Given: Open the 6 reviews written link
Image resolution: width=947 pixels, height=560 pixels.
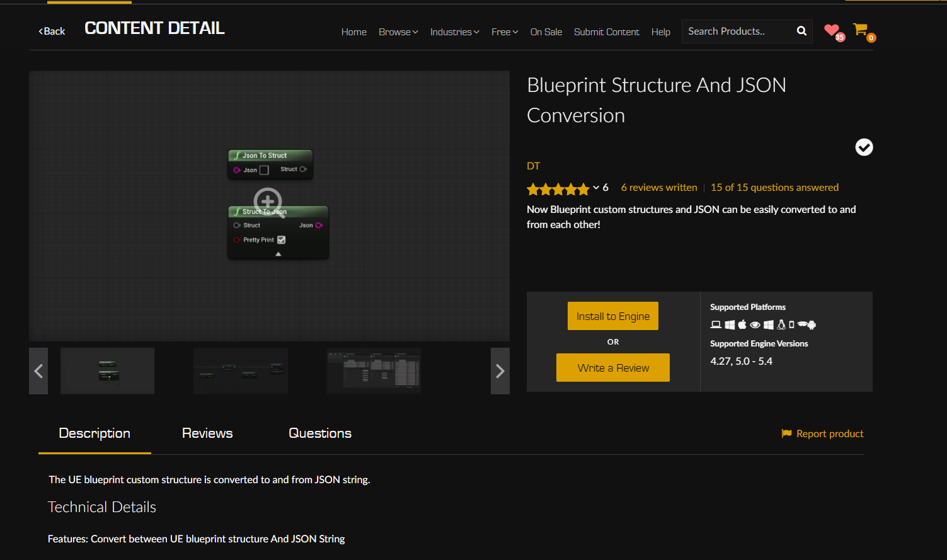Looking at the screenshot, I should [x=659, y=188].
